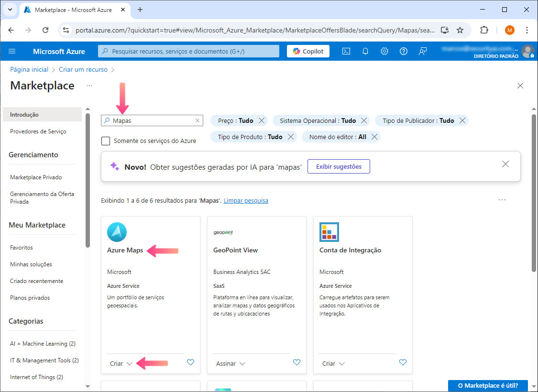538x392 pixels.
Task: Click the Criar um recurso breadcrumb
Action: tap(83, 70)
